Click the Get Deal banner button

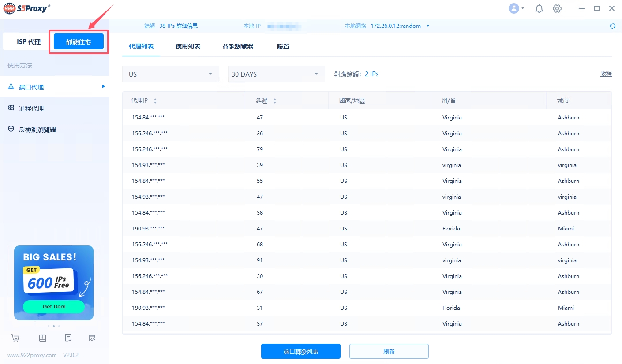[x=54, y=307]
